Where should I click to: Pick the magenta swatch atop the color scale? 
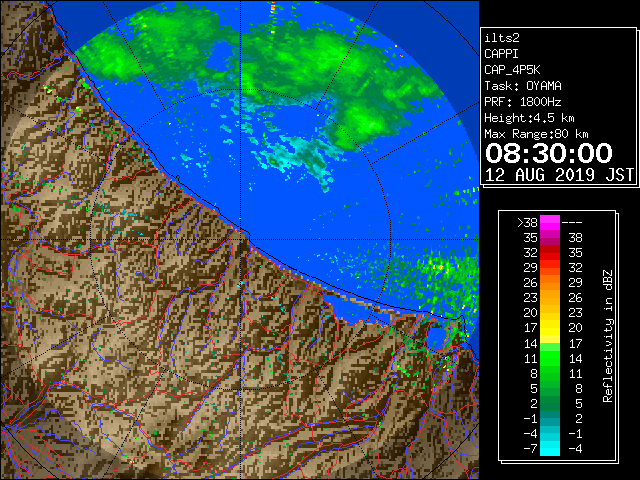pos(550,223)
